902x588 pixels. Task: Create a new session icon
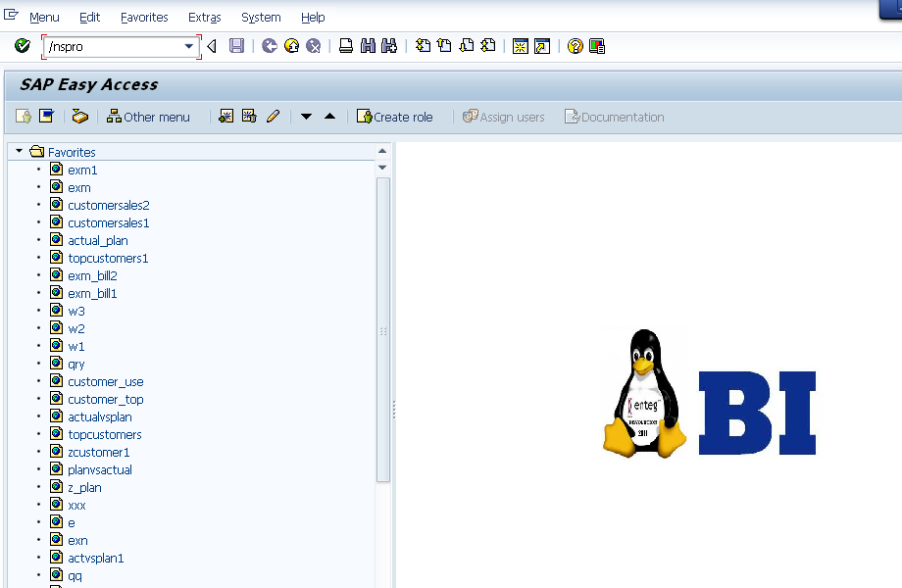[521, 47]
